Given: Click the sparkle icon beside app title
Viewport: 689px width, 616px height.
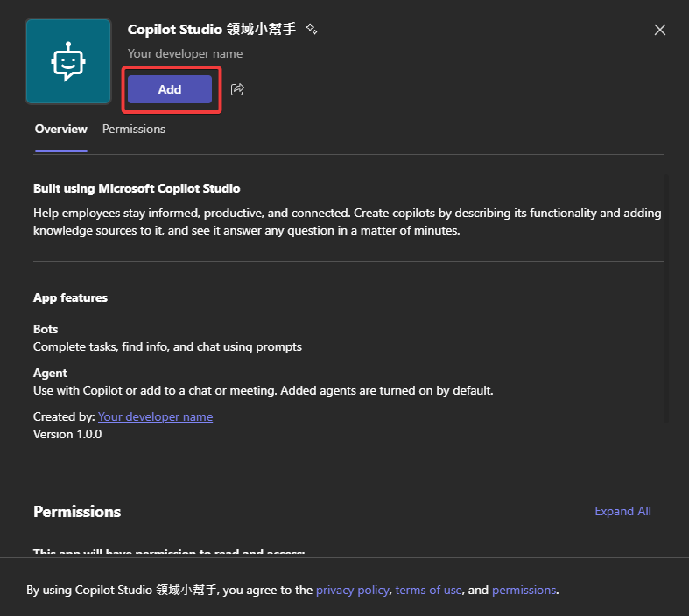Looking at the screenshot, I should point(312,29).
